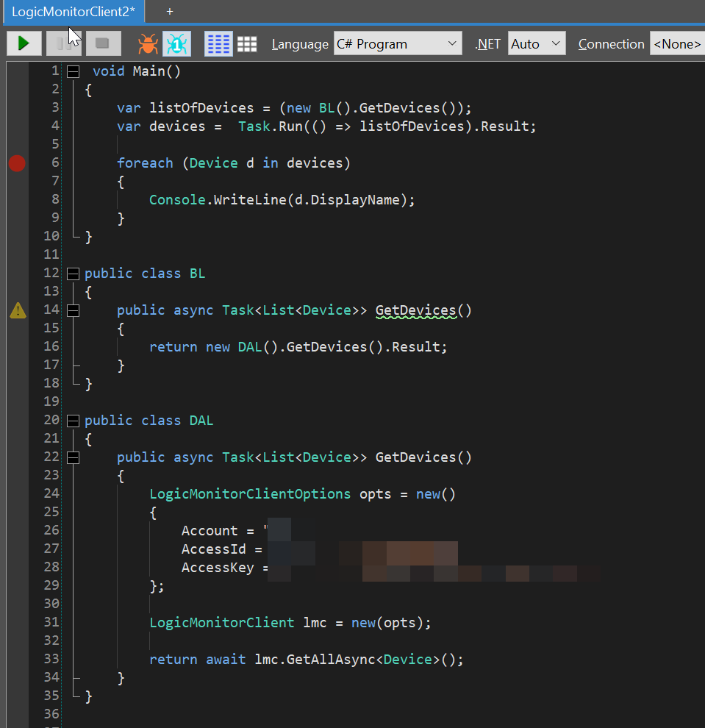705x728 pixels.
Task: Click the .NET label
Action: 488,44
